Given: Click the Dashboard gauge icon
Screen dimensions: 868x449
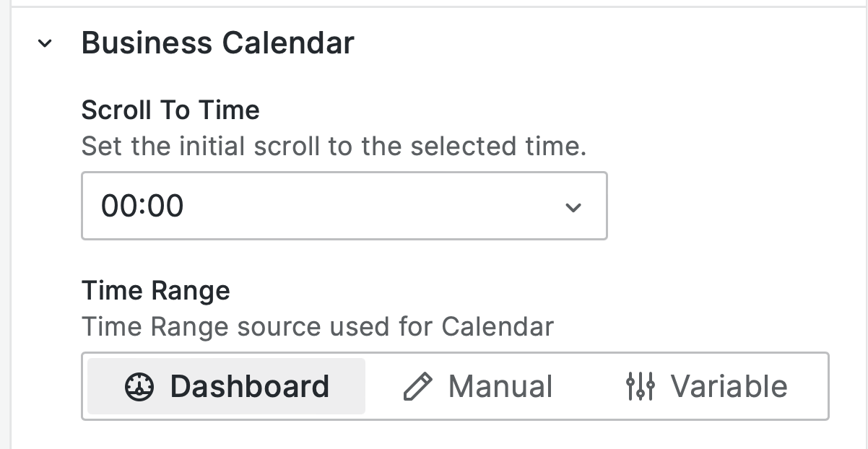Looking at the screenshot, I should pos(139,387).
